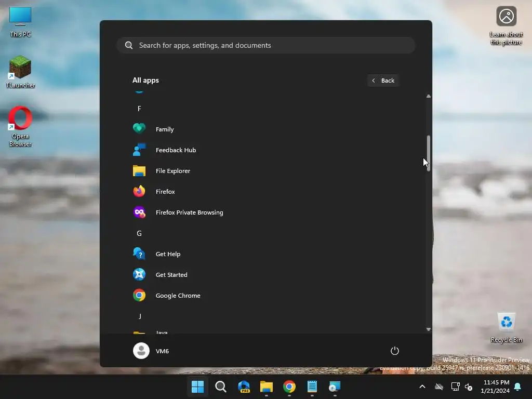Open Notepad icon on the taskbar
Image resolution: width=532 pixels, height=399 pixels.
[312, 387]
